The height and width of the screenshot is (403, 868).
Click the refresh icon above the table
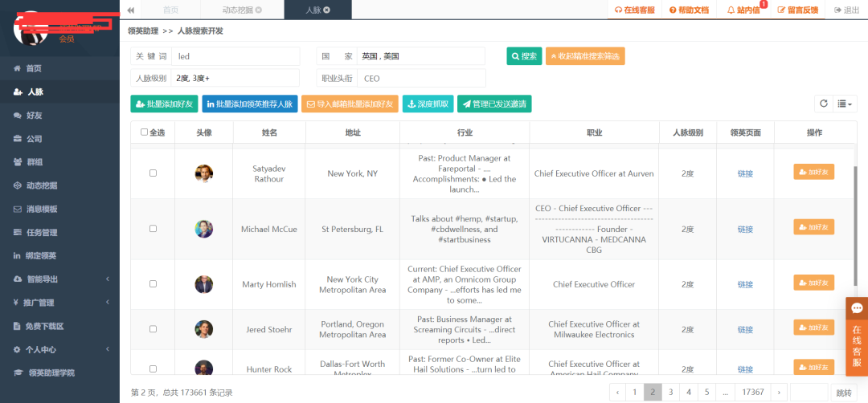823,104
